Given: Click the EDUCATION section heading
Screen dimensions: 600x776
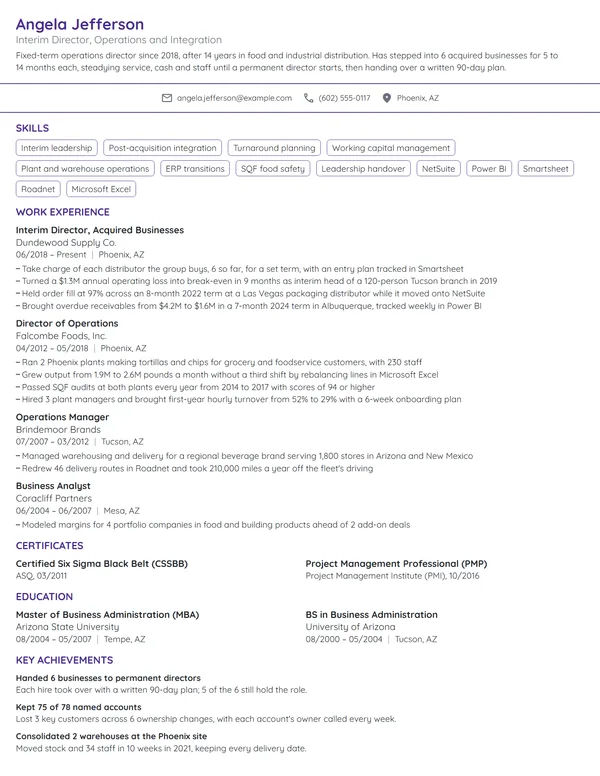Looking at the screenshot, I should pyautogui.click(x=45, y=597).
